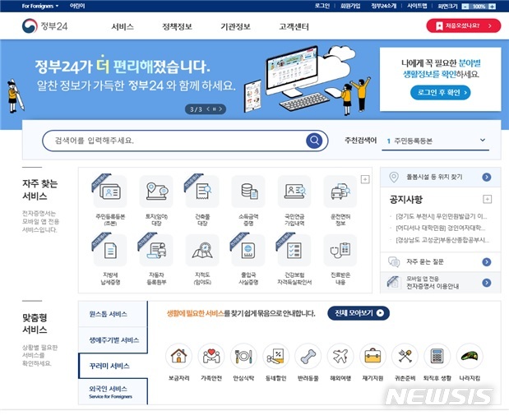509x420 pixels.
Task: Open the 주민등록등본(초본) service icon
Action: click(110, 192)
